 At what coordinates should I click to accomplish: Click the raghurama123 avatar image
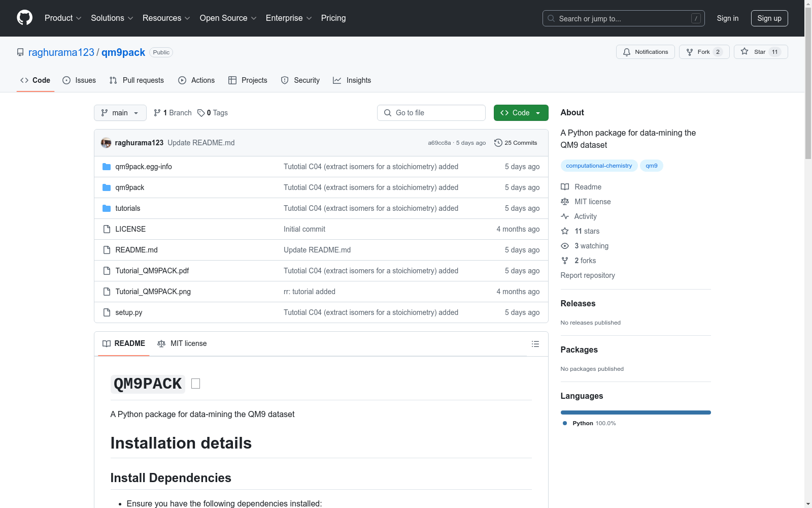[x=106, y=143]
